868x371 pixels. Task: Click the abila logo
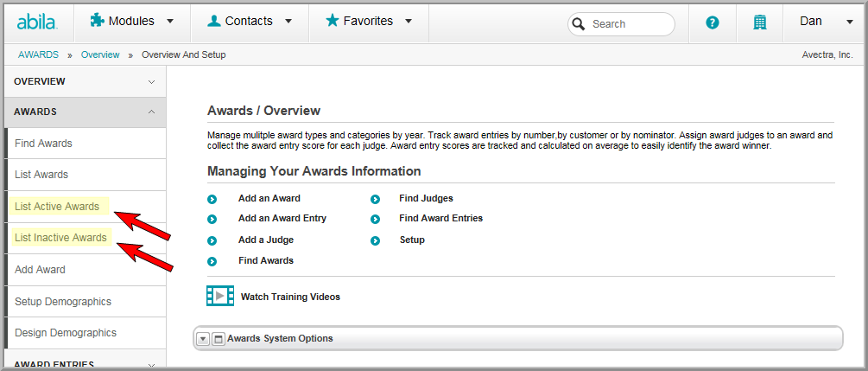pyautogui.click(x=36, y=22)
